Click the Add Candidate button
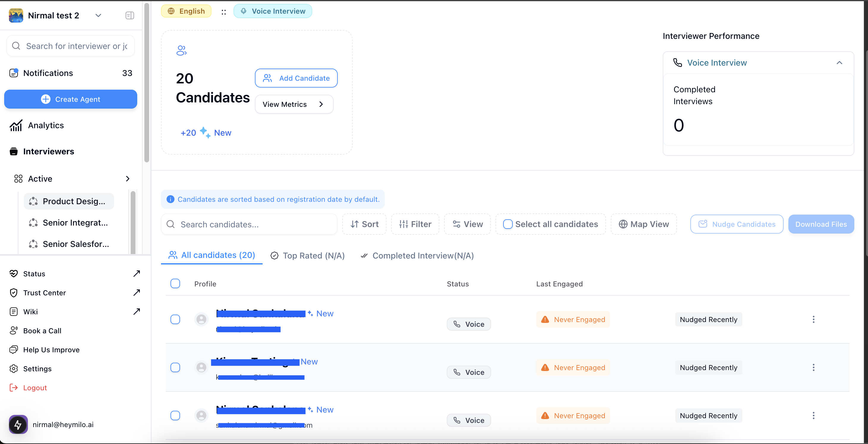 pos(296,78)
